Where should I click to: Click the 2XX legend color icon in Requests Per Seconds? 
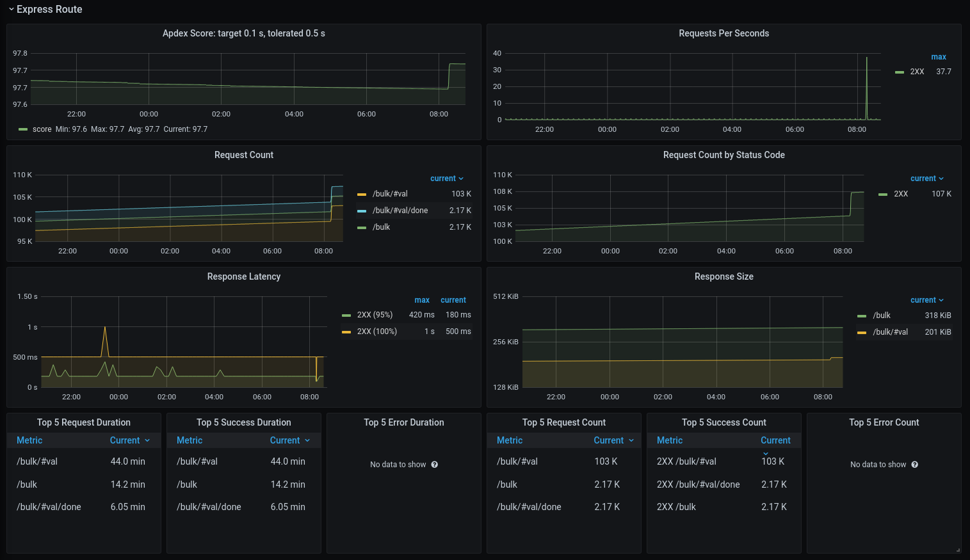point(900,72)
